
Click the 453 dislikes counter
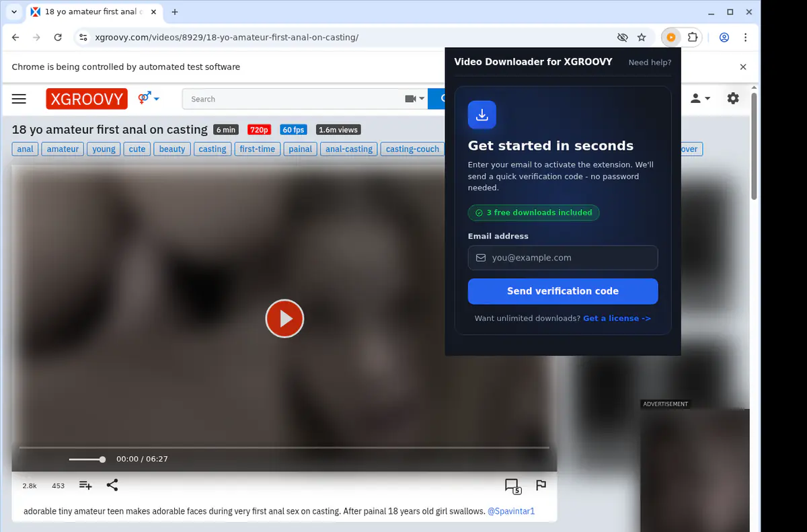pos(58,486)
